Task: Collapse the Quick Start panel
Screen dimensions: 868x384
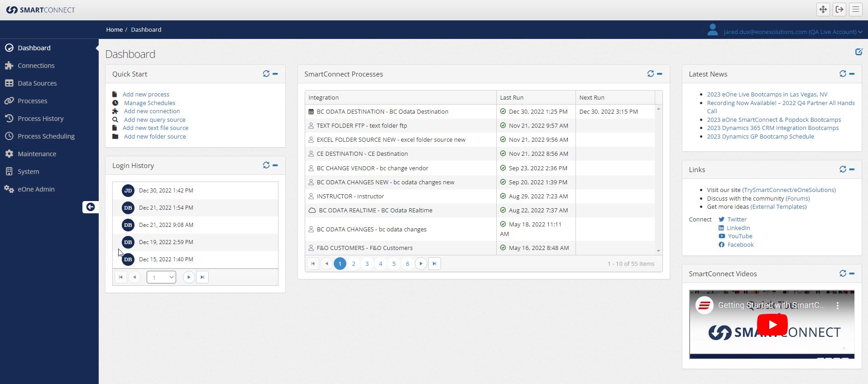Action: point(275,74)
